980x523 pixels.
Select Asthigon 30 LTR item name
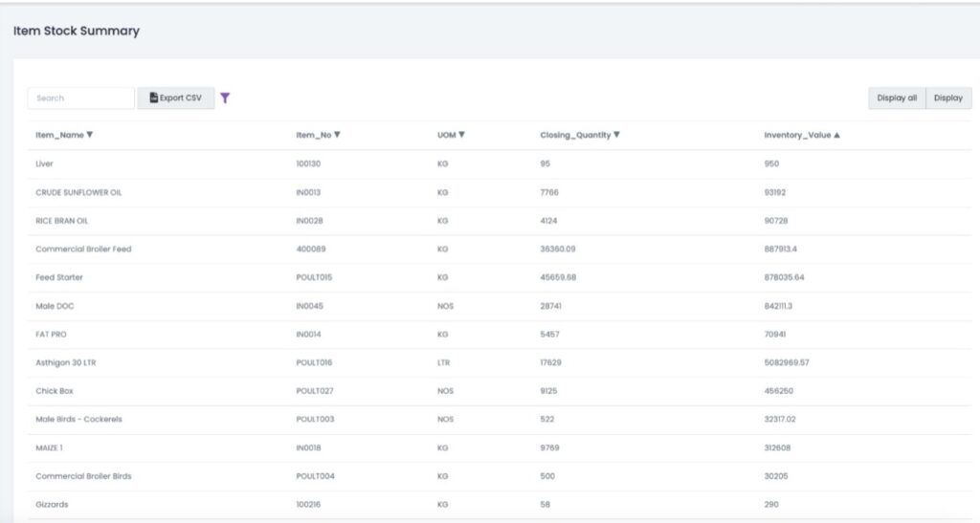66,362
